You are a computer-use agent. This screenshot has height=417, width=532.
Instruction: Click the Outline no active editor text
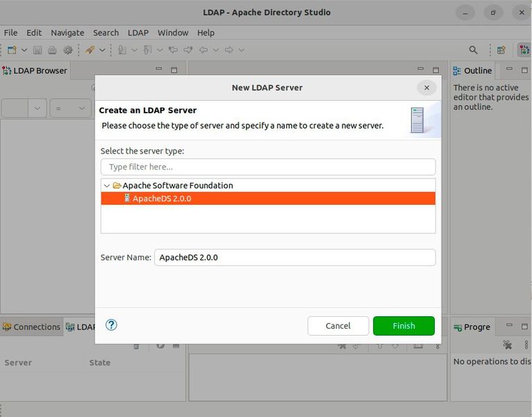click(x=490, y=97)
